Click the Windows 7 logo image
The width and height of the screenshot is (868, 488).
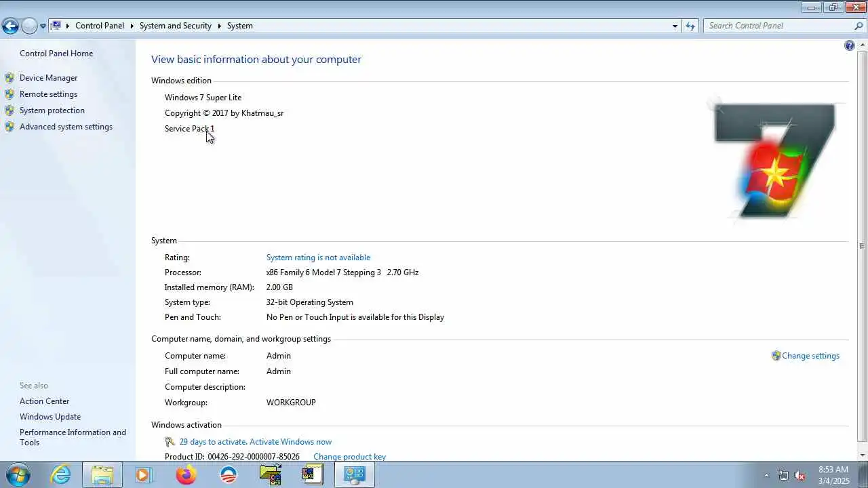click(x=775, y=160)
